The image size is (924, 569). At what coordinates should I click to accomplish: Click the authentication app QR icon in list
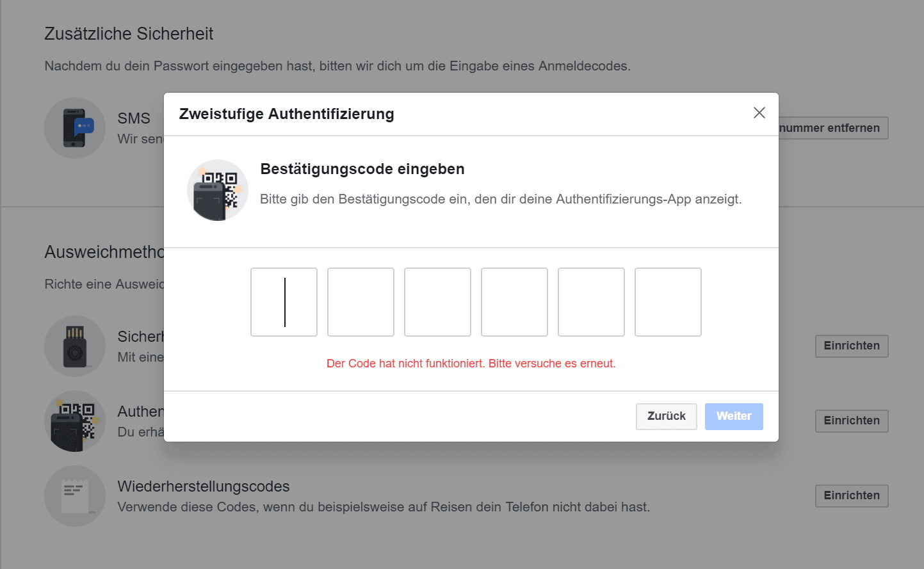tap(75, 421)
